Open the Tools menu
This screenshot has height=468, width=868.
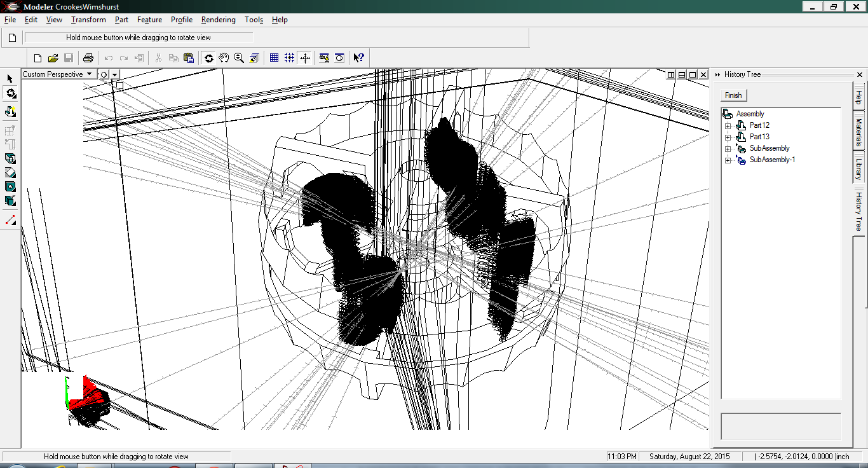tap(254, 20)
